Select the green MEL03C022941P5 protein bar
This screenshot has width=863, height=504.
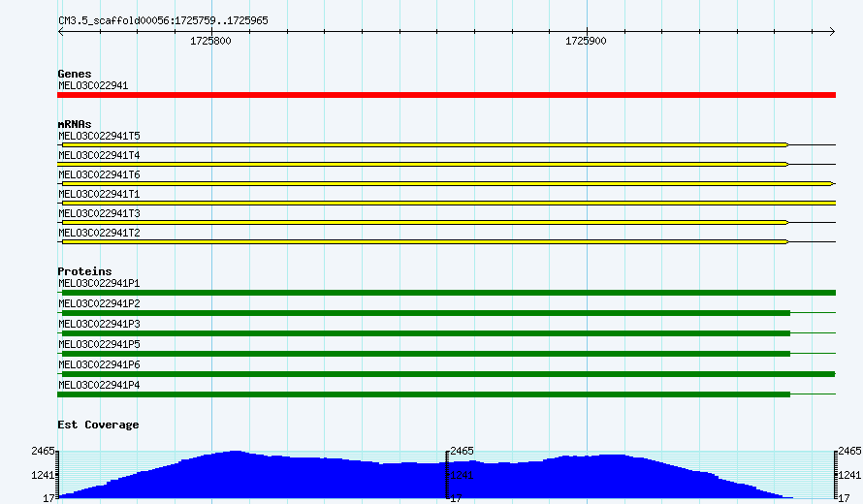(x=426, y=354)
